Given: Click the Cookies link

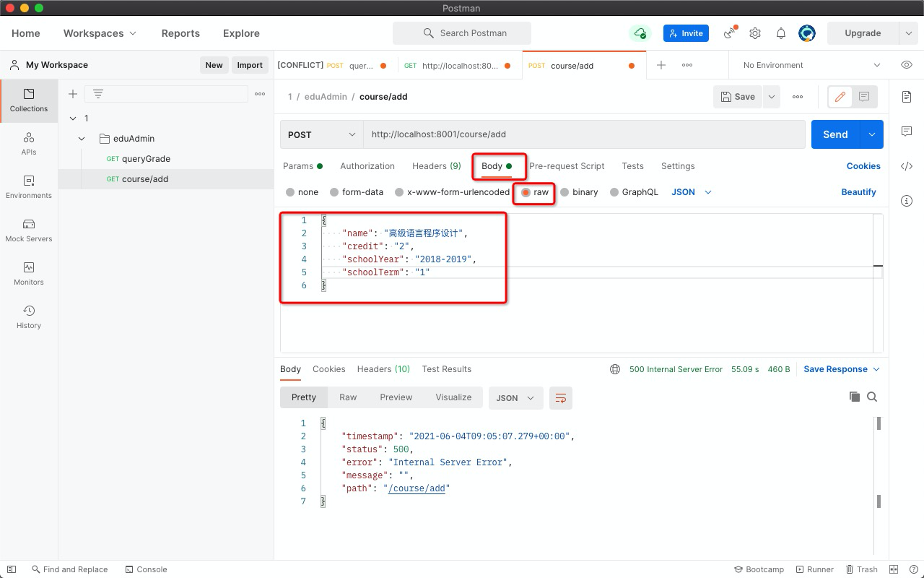Looking at the screenshot, I should click(x=863, y=166).
